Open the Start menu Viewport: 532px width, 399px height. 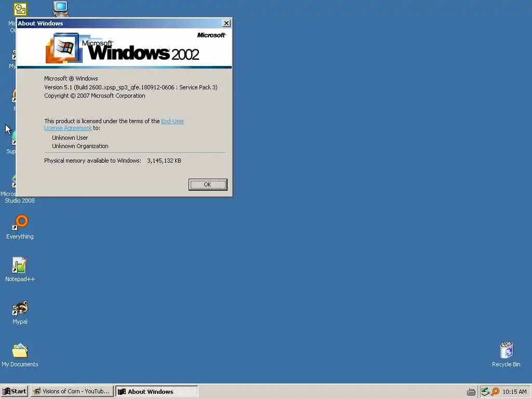(14, 391)
